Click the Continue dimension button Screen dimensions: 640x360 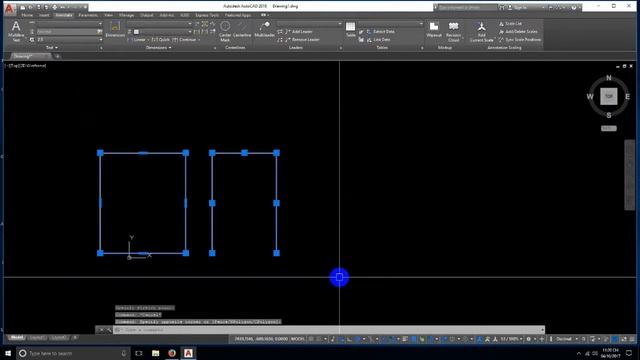[185, 40]
